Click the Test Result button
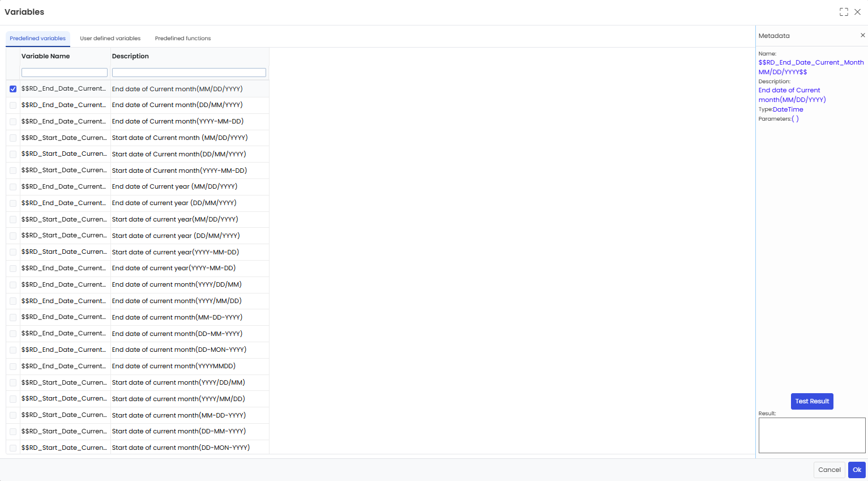Screen dimensions: 868x481 (x=812, y=401)
